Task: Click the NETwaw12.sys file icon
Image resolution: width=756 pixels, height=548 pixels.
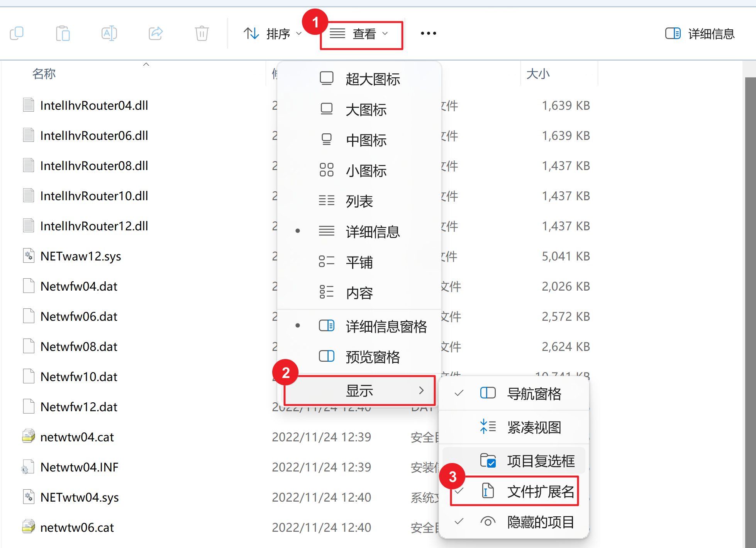Action: (29, 256)
